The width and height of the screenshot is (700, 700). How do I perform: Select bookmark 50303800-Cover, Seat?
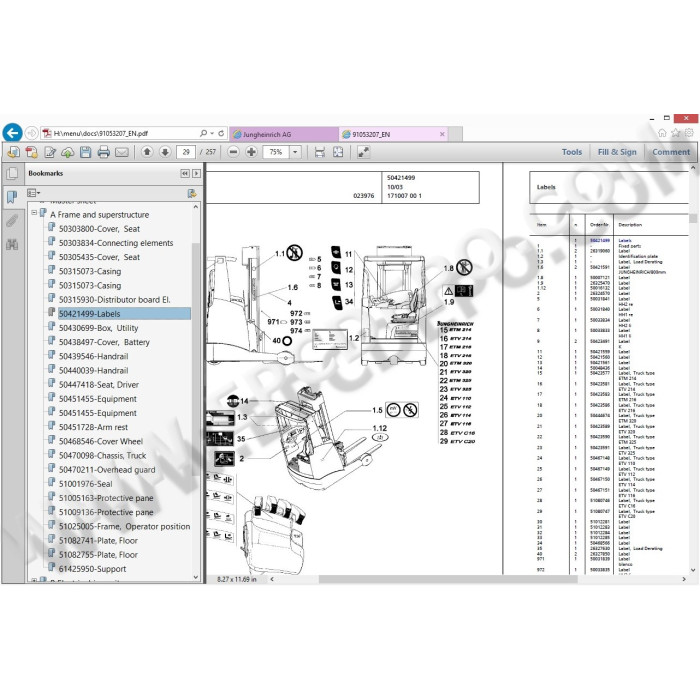pyautogui.click(x=99, y=229)
